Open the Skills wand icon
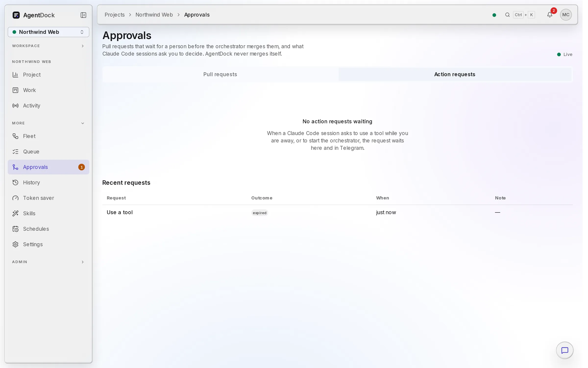The image size is (588, 368). 15,213
